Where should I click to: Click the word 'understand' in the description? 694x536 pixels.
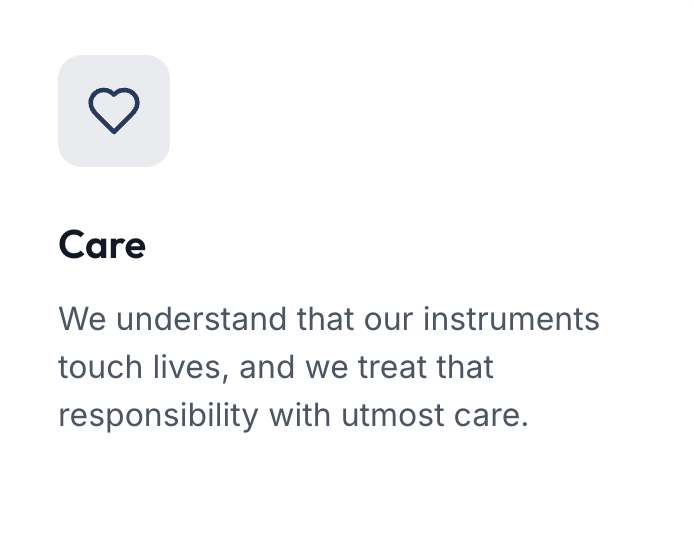201,319
